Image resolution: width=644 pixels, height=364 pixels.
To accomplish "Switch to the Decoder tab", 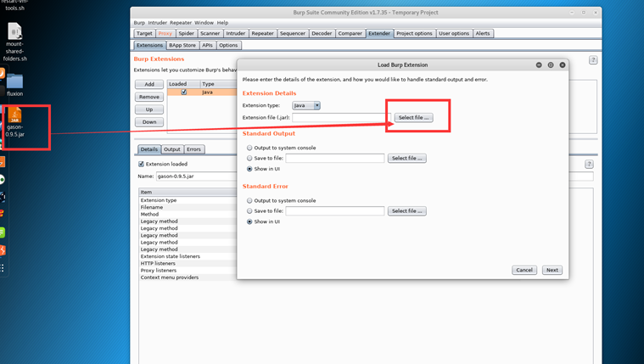I will [322, 33].
